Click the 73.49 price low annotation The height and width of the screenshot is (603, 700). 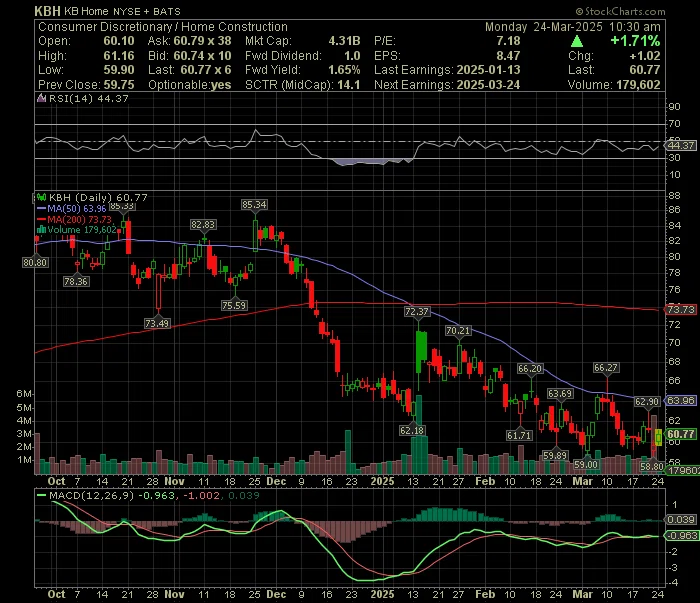[157, 323]
